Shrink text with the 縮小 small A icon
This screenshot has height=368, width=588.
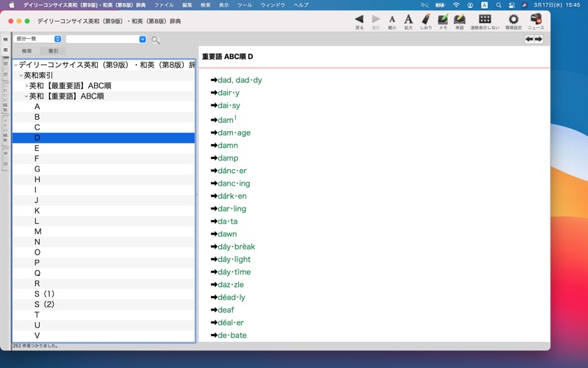click(392, 19)
